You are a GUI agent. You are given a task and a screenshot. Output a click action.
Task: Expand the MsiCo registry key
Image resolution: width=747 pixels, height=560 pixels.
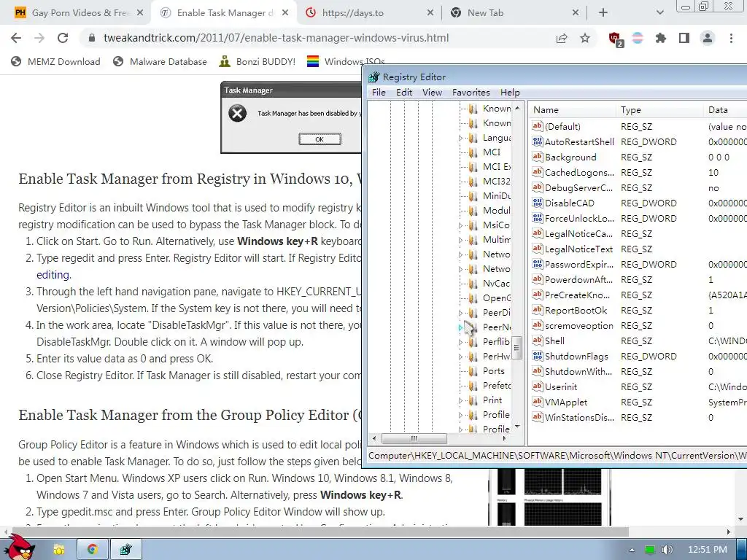tap(460, 226)
